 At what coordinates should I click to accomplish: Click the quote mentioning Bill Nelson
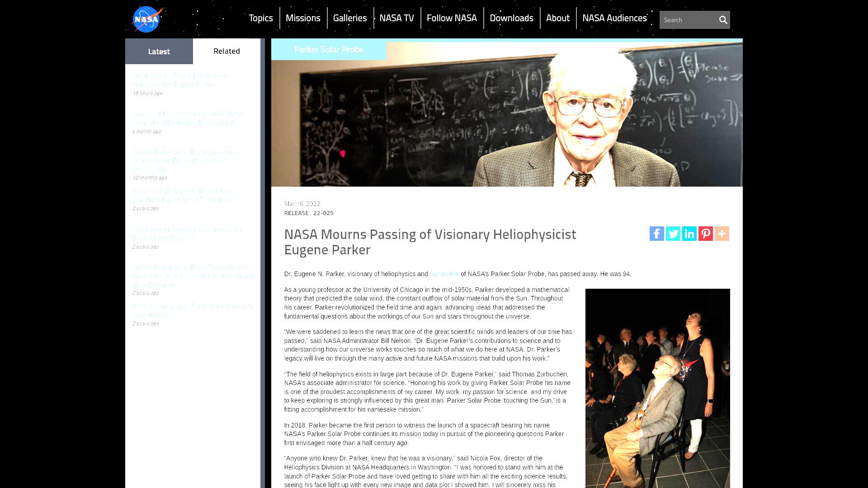[428, 345]
